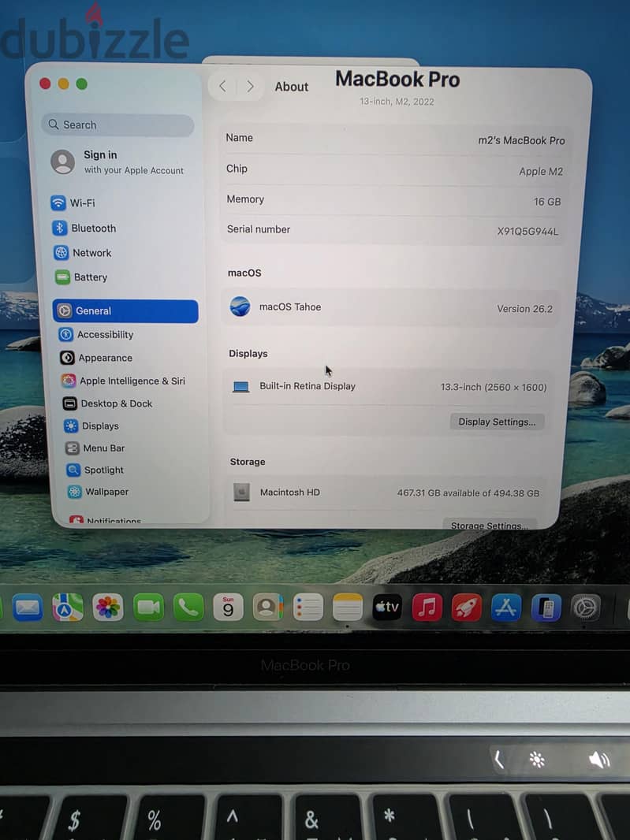Open Mail from the Dock
The image size is (630, 840).
click(28, 608)
